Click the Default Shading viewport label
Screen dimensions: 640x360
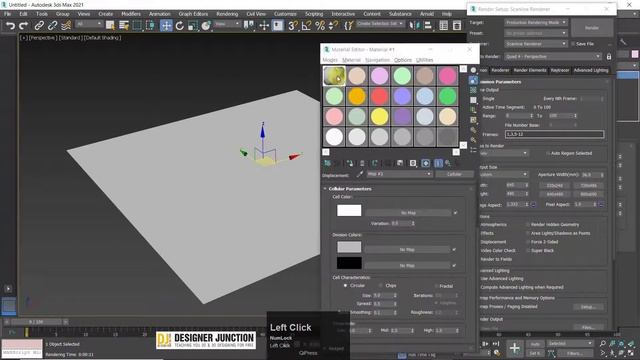[102, 38]
